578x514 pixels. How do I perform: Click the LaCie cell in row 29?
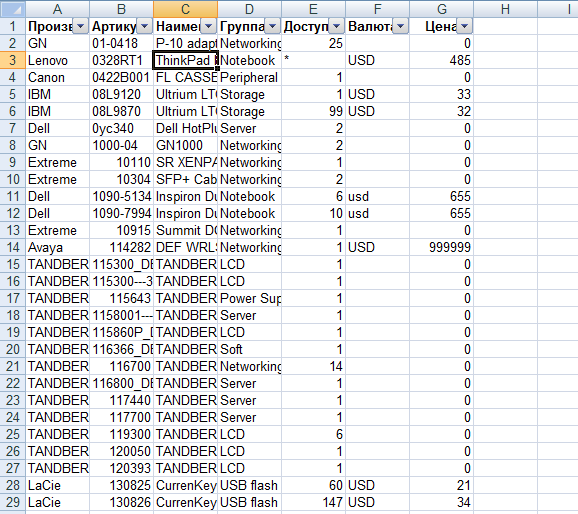(58, 502)
